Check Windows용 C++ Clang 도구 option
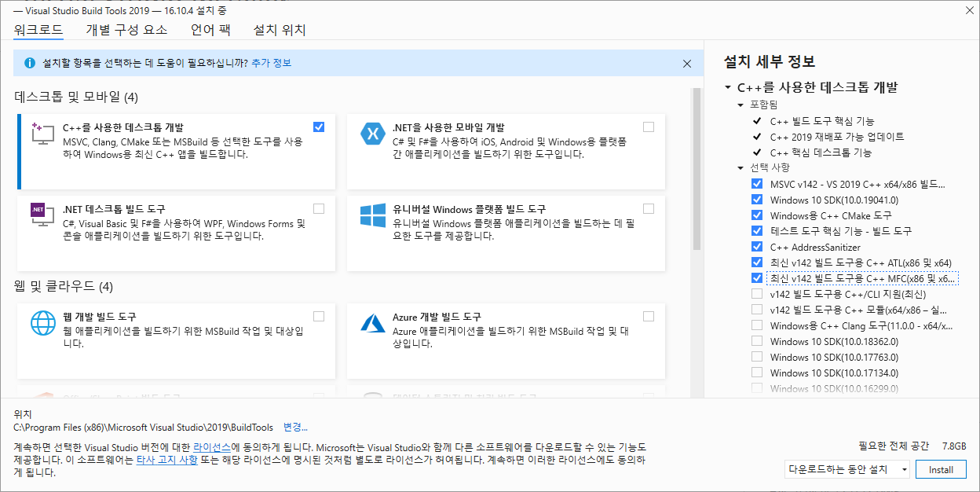 [x=757, y=325]
